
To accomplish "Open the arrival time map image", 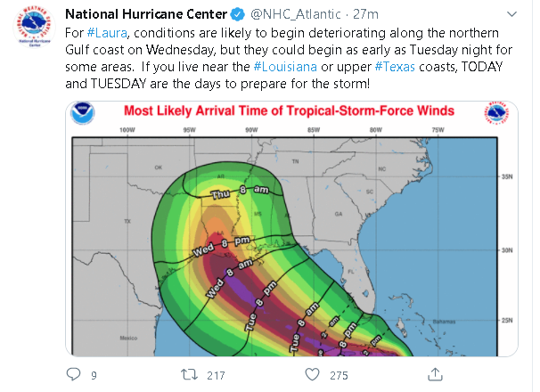I will (291, 229).
